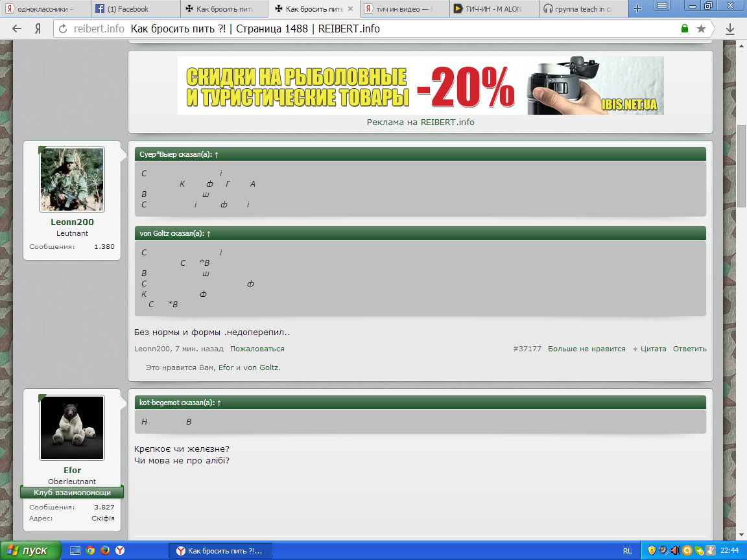
Task: Open the IBIS fishing goods discount banner
Action: click(421, 86)
